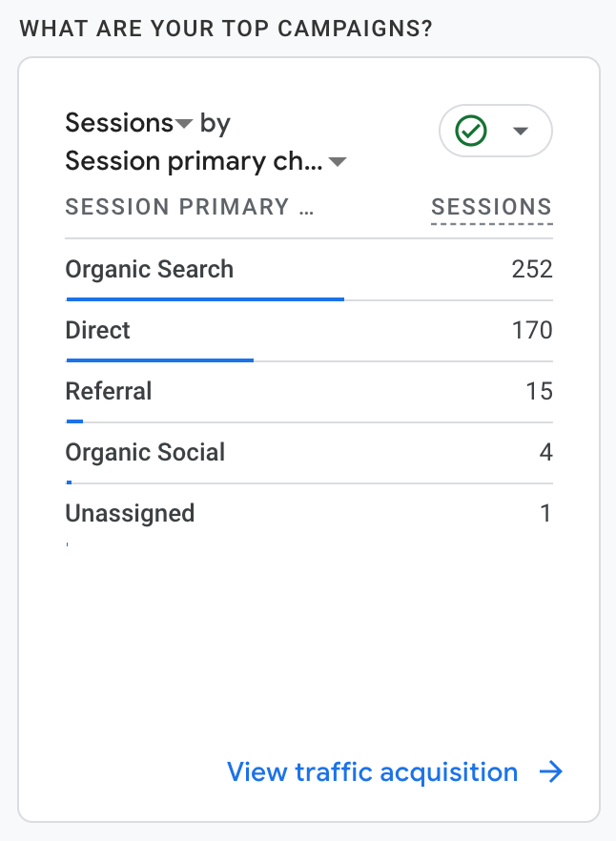616x841 pixels.
Task: Select the Organic Social row label
Action: 145,452
